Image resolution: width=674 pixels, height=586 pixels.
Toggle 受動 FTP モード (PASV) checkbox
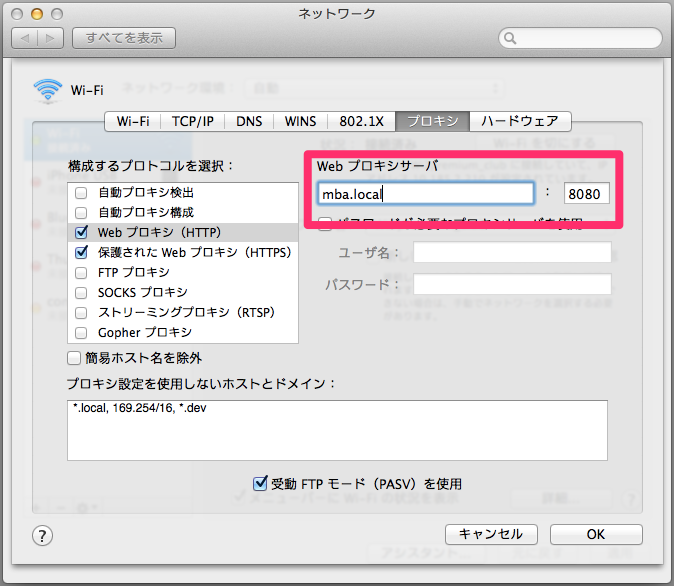pos(261,484)
